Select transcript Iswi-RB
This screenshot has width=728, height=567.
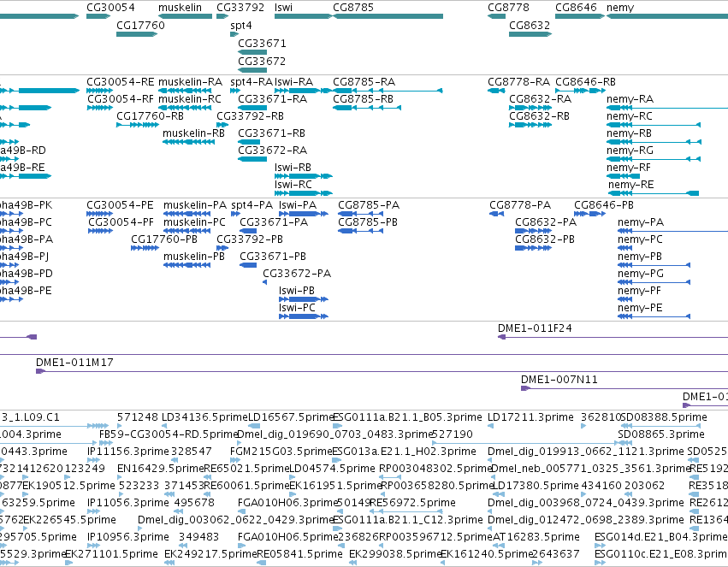[293, 168]
